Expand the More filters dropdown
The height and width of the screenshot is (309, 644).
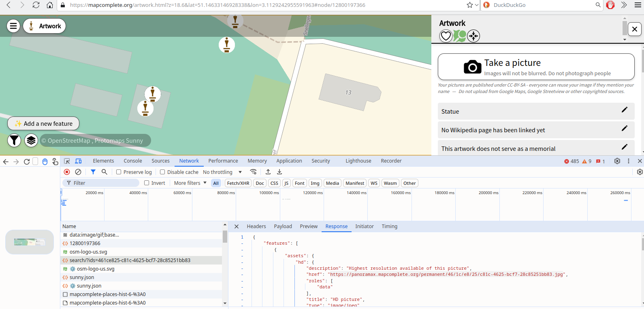[190, 183]
